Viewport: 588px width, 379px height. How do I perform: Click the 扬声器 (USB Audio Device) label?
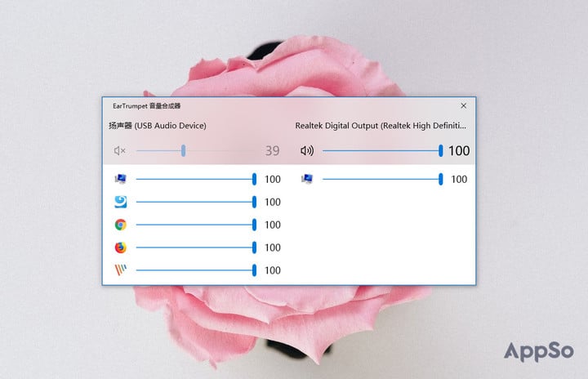click(158, 126)
